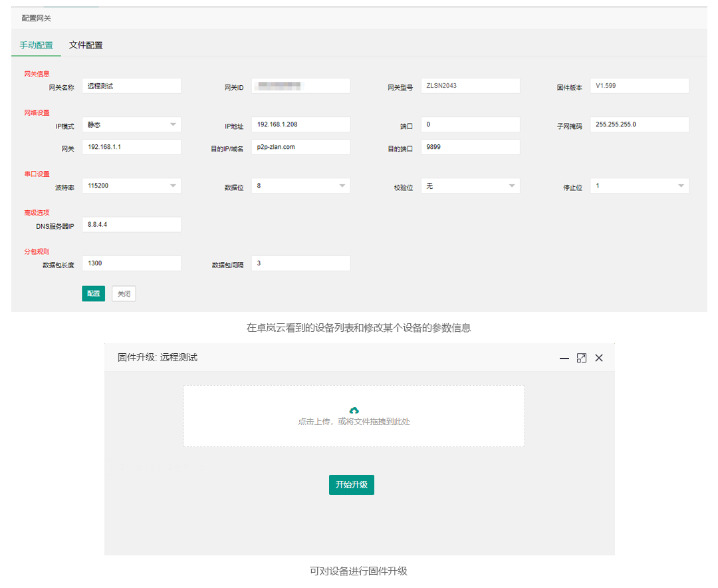Viewport: 718px width, 588px height.
Task: Open the 数据位 data bits dropdown
Action: point(300,186)
